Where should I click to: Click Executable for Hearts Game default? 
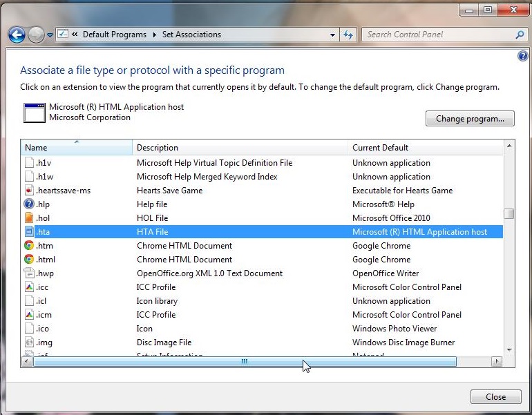(x=402, y=191)
